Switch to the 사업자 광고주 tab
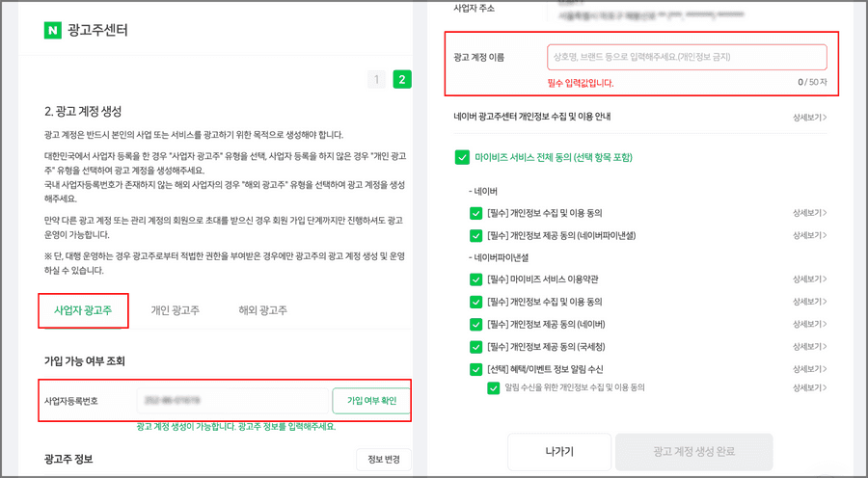The height and width of the screenshot is (478, 868). [83, 310]
